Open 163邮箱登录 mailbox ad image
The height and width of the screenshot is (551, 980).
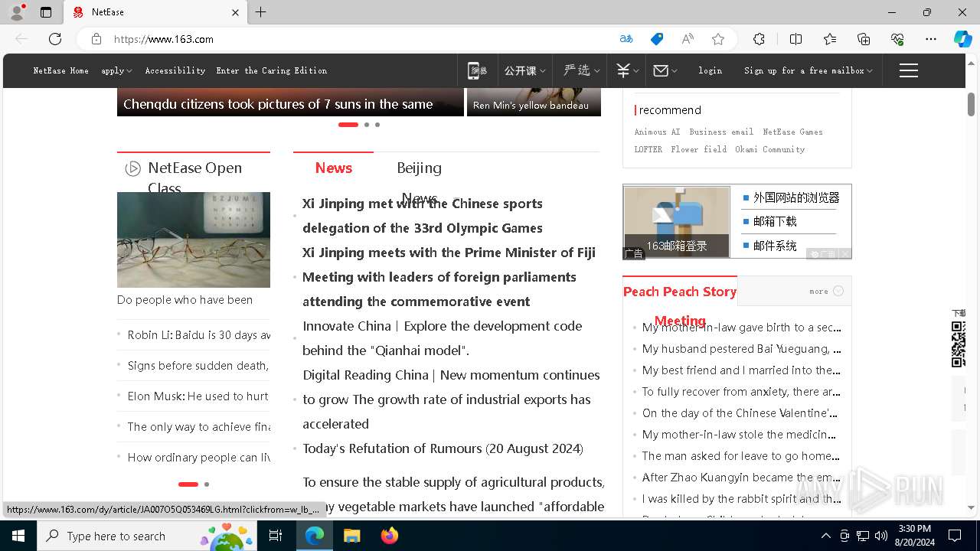click(677, 222)
